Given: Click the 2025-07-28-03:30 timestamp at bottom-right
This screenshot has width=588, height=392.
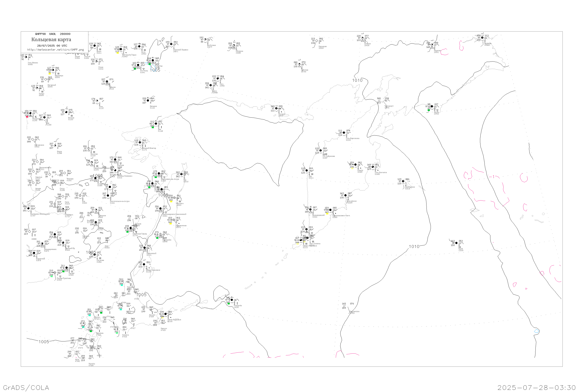Looking at the screenshot, I should tap(536, 387).
